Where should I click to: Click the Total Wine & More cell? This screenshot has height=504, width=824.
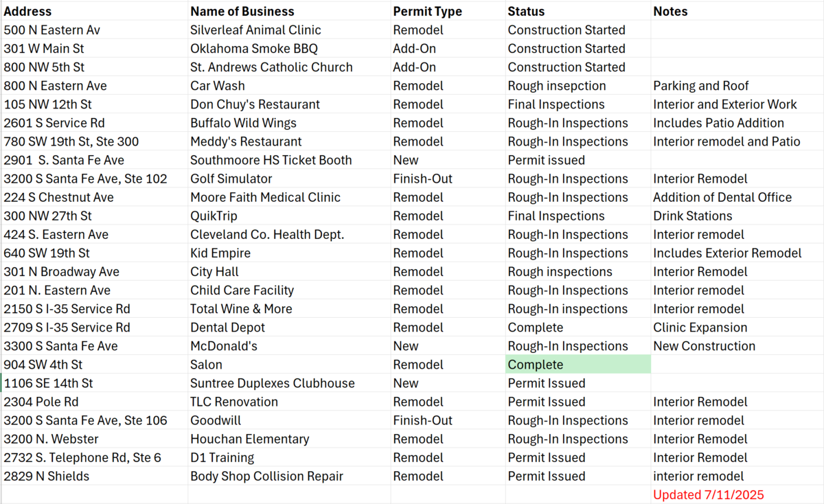(x=289, y=308)
